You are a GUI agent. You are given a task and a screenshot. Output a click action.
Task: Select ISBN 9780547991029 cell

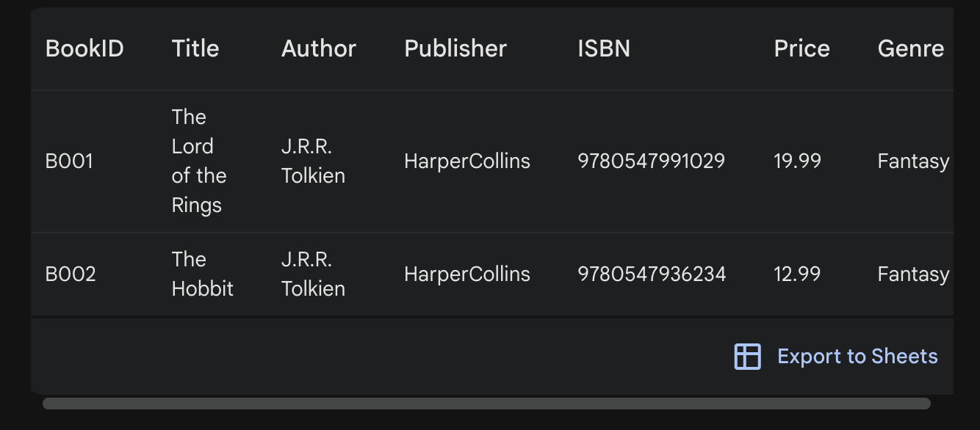point(651,161)
